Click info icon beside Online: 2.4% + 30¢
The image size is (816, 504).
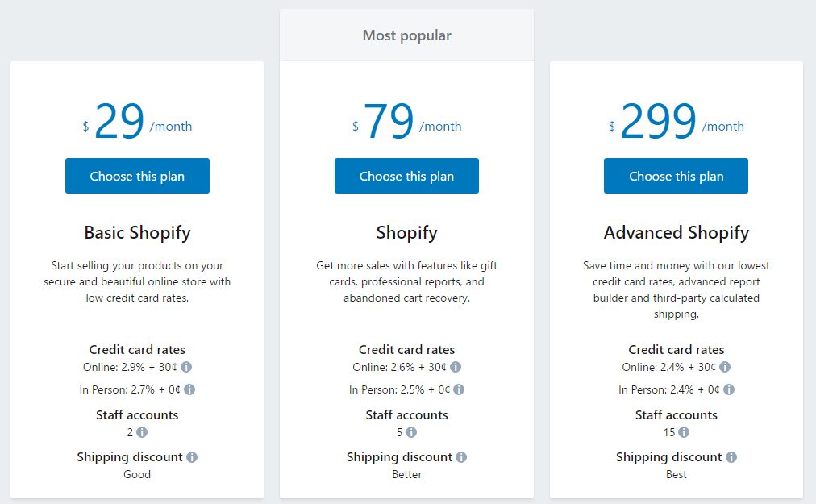pos(725,367)
